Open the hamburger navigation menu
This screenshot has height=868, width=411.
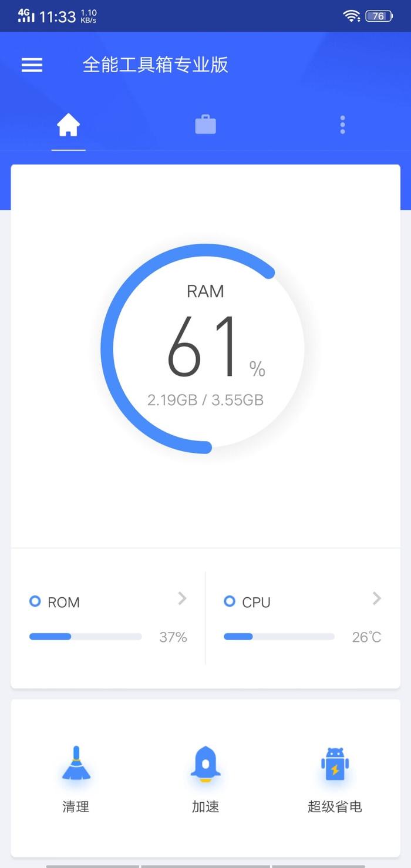click(x=32, y=65)
